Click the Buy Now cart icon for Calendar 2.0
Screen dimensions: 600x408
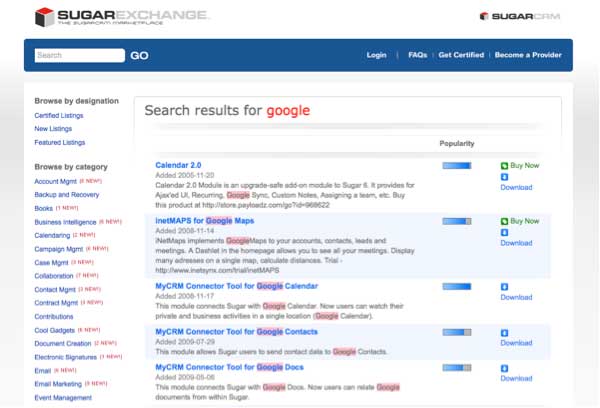point(504,166)
